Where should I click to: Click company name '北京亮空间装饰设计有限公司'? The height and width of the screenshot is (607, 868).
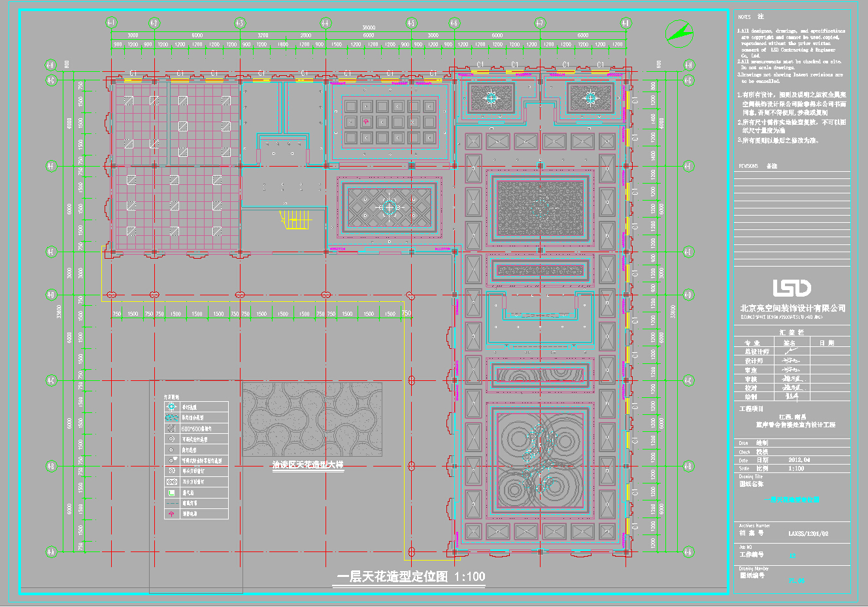coord(793,308)
